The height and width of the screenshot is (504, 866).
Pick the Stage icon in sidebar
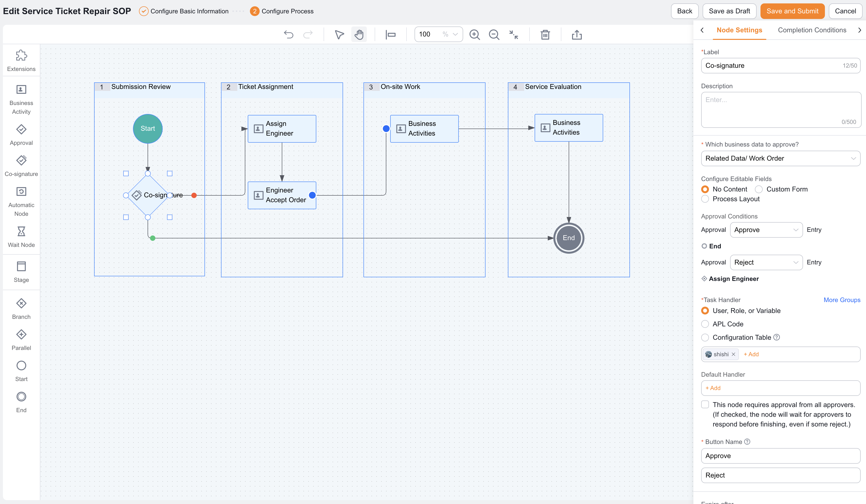point(21,266)
